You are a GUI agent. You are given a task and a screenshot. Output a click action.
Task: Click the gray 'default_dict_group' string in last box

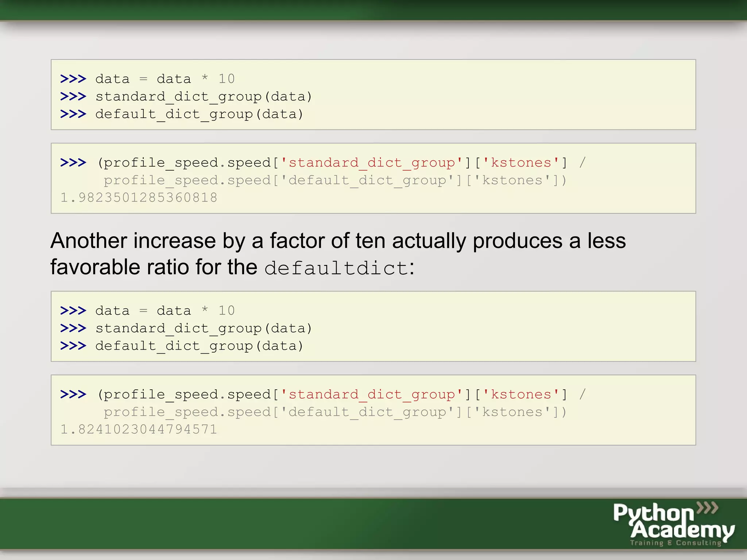pos(367,412)
